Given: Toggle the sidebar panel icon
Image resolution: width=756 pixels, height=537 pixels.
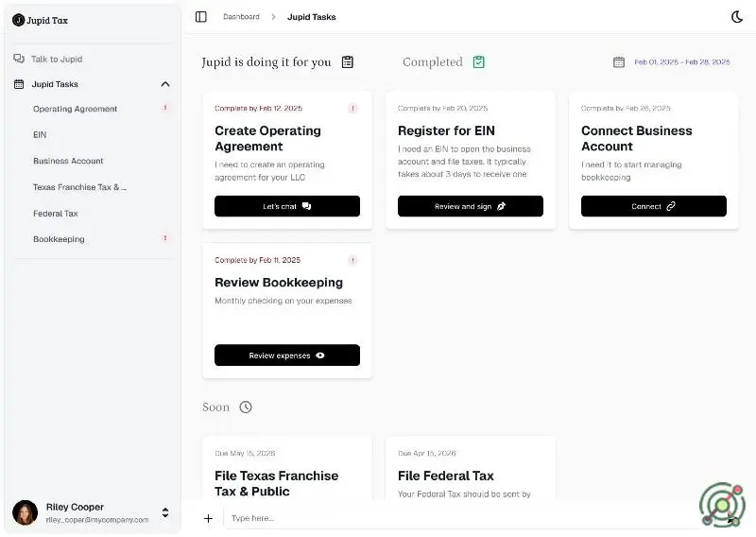Looking at the screenshot, I should coord(200,17).
